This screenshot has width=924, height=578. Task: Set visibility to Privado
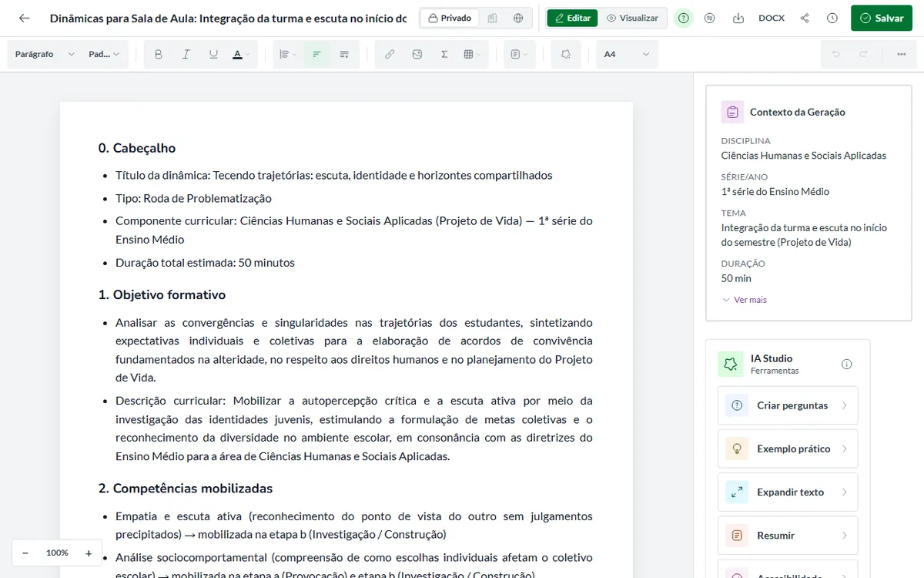(x=450, y=18)
